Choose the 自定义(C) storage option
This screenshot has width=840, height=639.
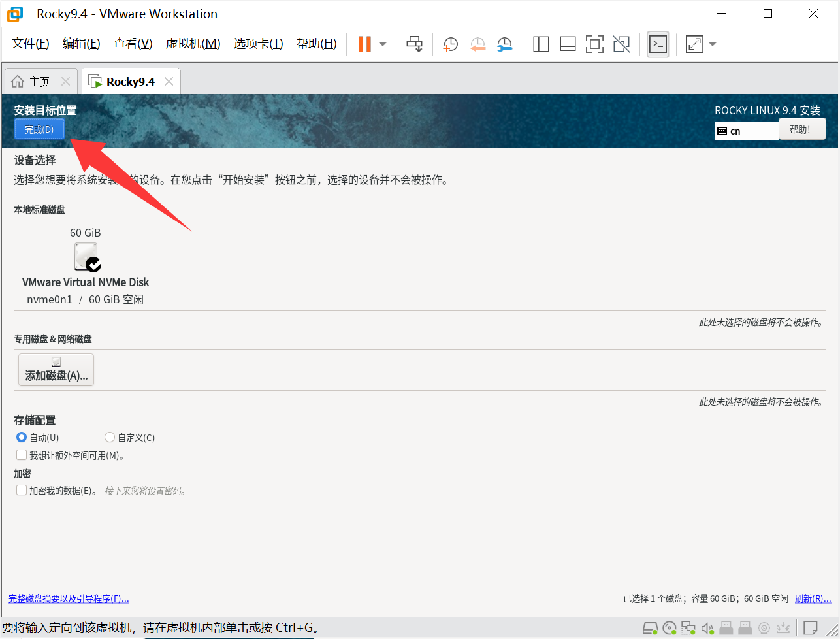click(110, 438)
